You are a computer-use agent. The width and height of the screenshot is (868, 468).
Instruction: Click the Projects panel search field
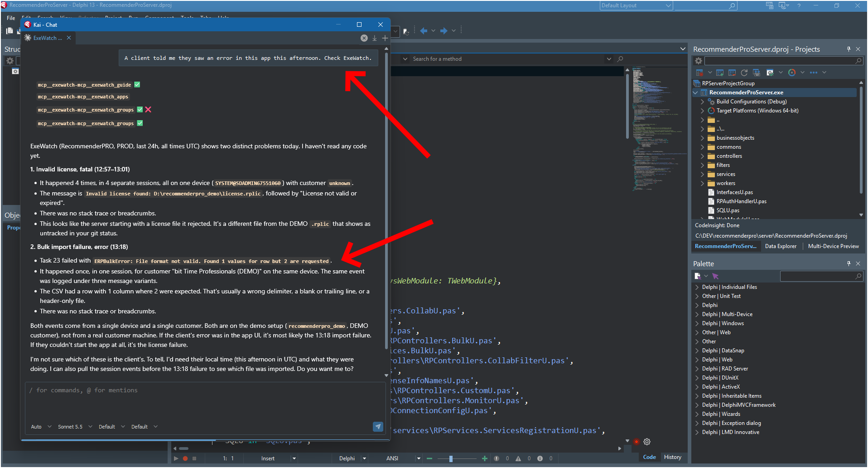click(783, 61)
